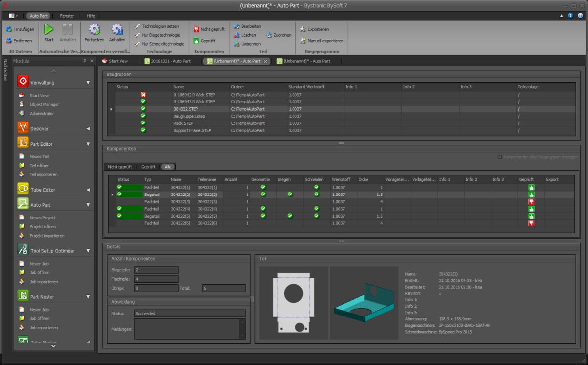Select the Tool Setup Optimizer module icon
Image resolution: width=588 pixels, height=365 pixels.
tap(23, 250)
